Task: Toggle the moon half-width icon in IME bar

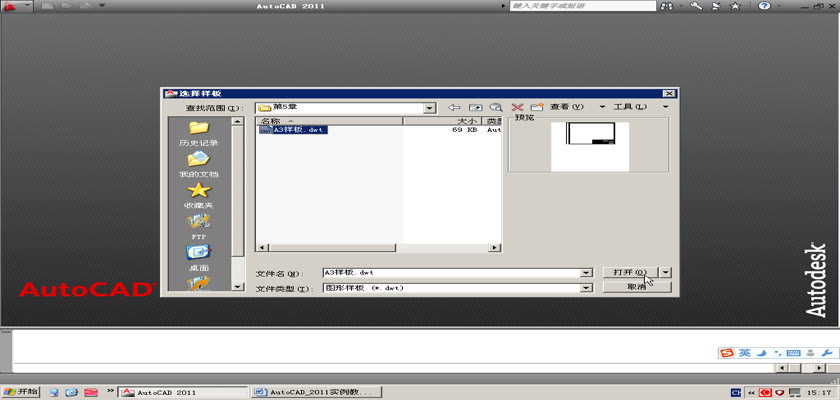Action: (x=762, y=353)
